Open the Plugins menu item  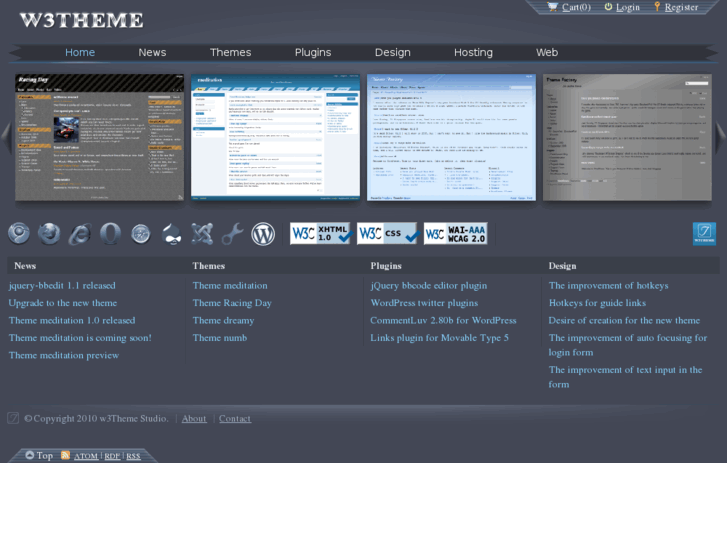[x=313, y=52]
